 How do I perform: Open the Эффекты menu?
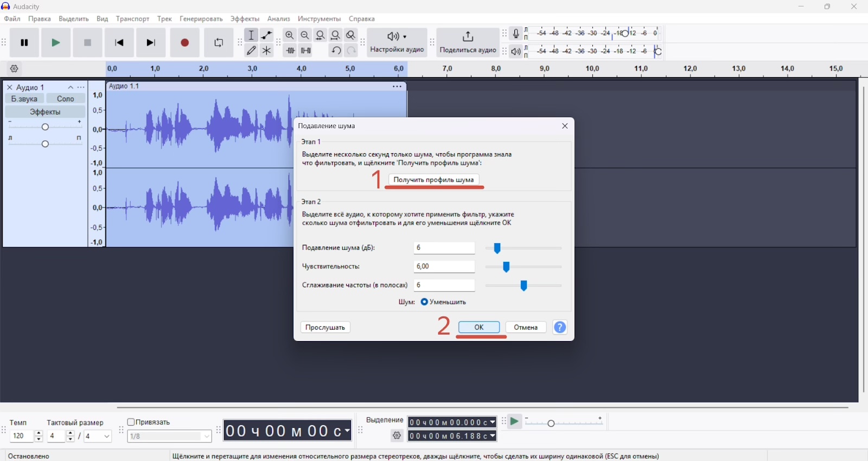[x=245, y=19]
